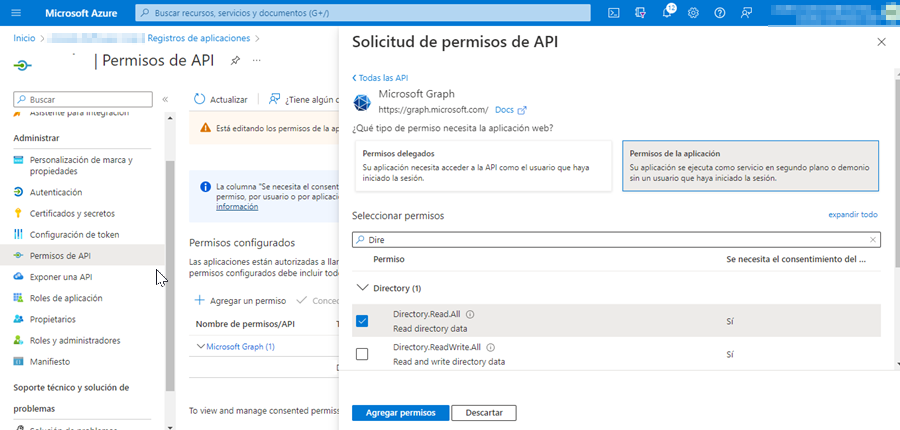
Task: Open Roles de aplicación
Action: tap(66, 299)
